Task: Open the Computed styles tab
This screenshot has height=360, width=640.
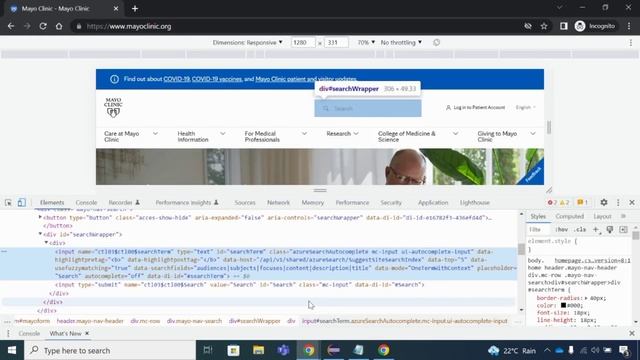Action: [x=569, y=216]
